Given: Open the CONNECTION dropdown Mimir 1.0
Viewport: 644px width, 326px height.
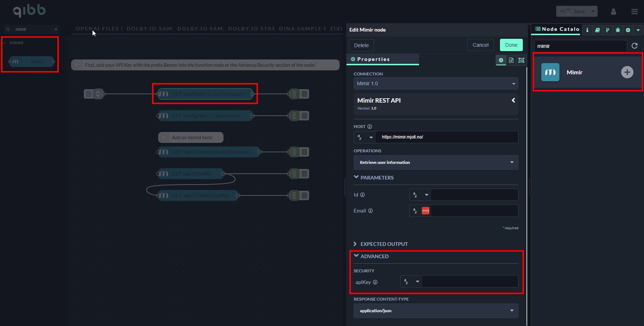Looking at the screenshot, I should click(x=436, y=83).
